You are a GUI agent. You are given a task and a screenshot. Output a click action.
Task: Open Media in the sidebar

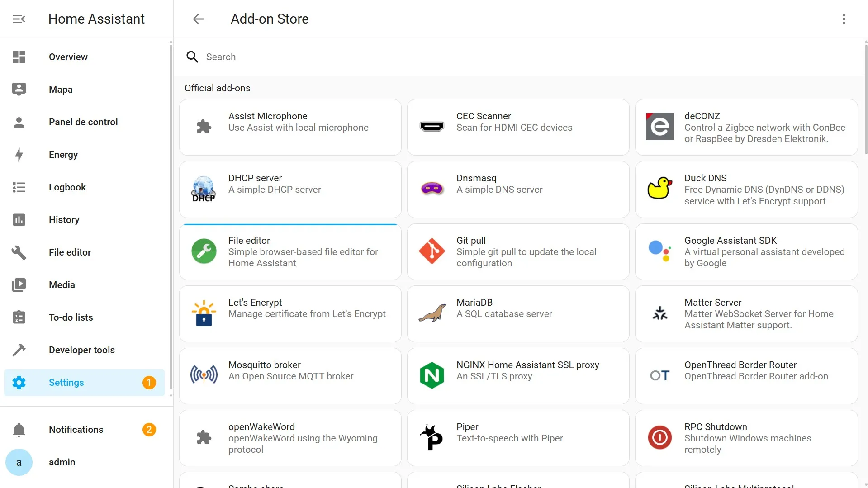pos(84,285)
